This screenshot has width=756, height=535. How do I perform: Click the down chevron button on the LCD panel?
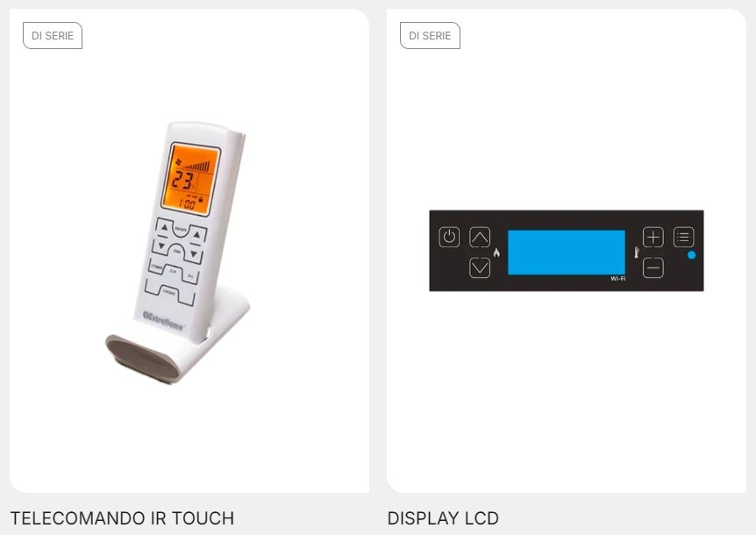click(x=480, y=268)
